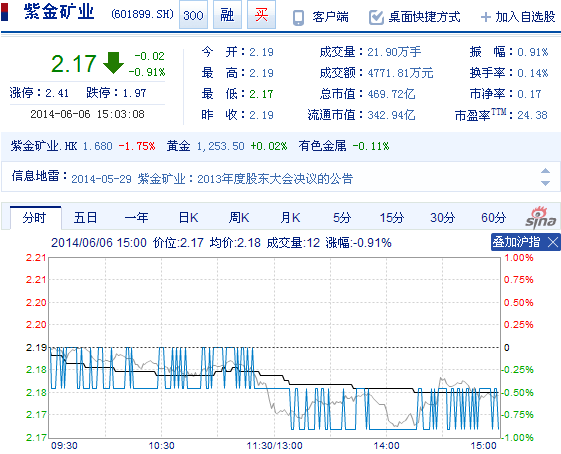
Task: Select the 分时 chart tab
Action: click(35, 218)
